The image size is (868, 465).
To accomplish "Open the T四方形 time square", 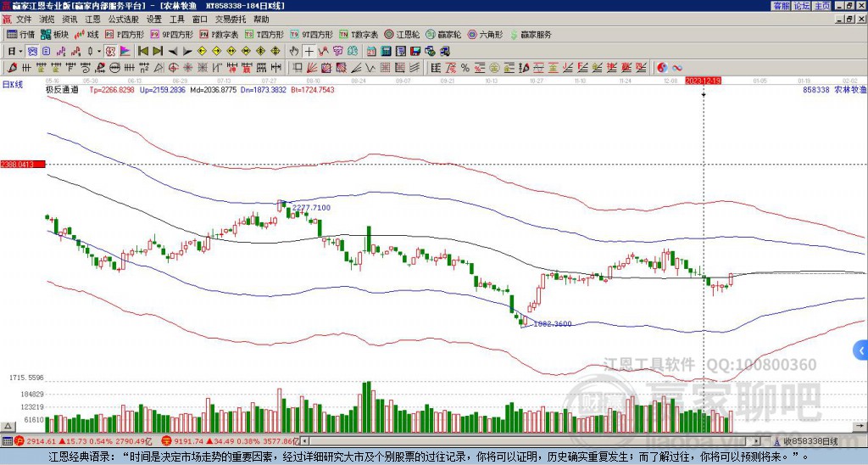I will [x=264, y=34].
